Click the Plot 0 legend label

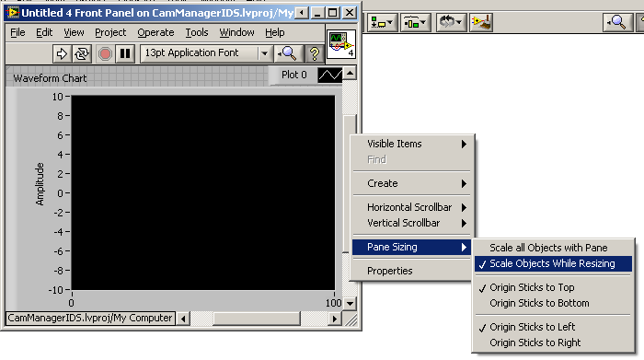(x=294, y=75)
